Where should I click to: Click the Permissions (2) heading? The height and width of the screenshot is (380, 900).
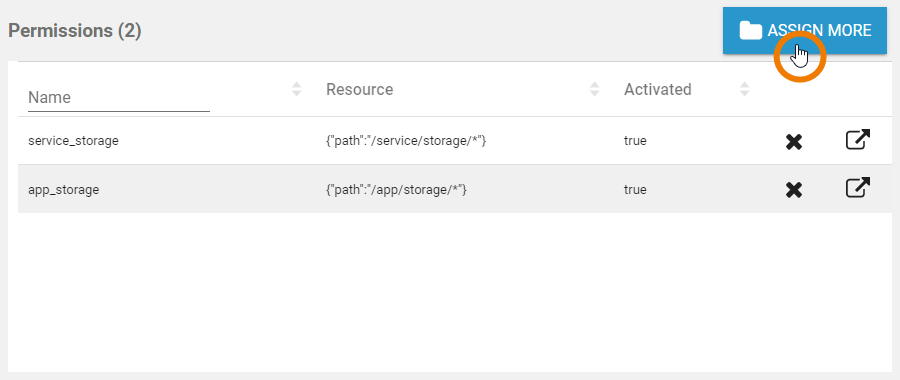[x=75, y=30]
